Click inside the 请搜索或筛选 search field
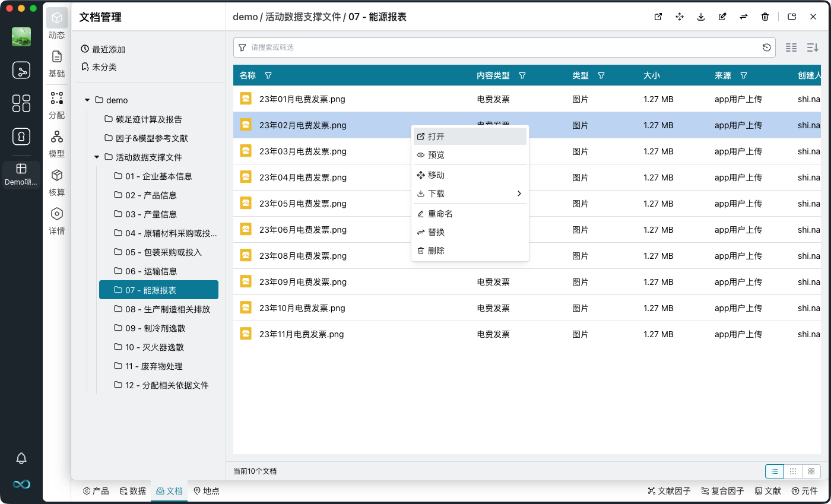The image size is (831, 504). pyautogui.click(x=415, y=47)
